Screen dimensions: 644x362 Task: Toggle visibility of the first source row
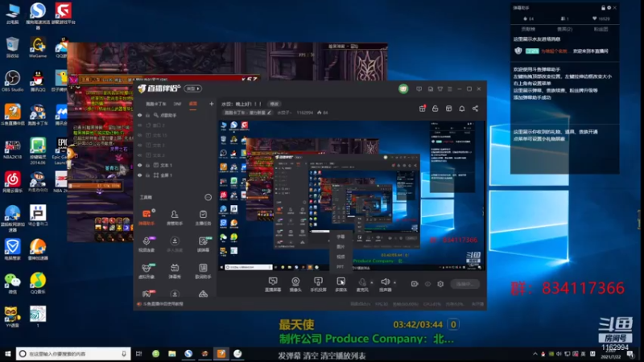point(139,115)
